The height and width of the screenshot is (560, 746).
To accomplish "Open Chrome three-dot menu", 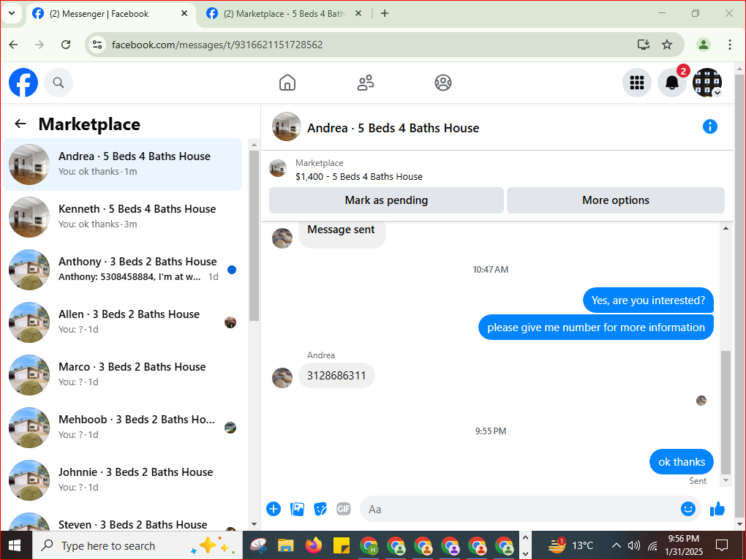I will pos(729,45).
